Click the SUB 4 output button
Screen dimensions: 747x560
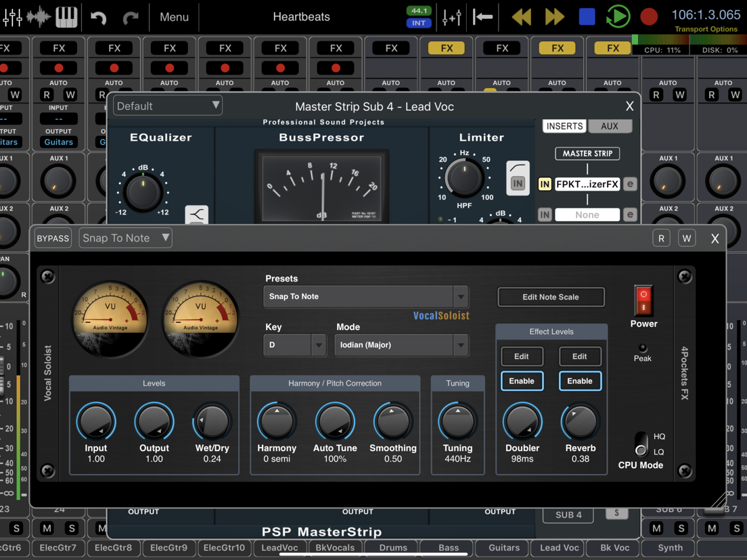coord(568,515)
